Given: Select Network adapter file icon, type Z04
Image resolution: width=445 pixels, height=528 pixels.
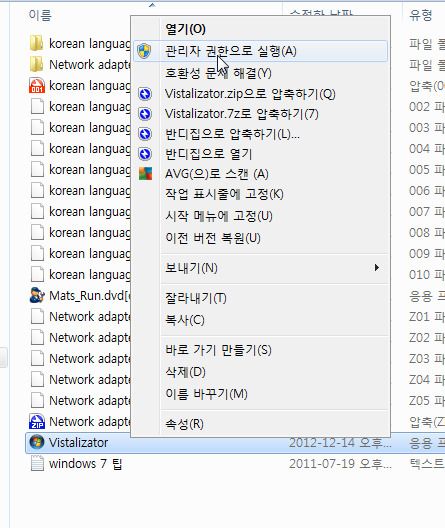Looking at the screenshot, I should tap(37, 380).
